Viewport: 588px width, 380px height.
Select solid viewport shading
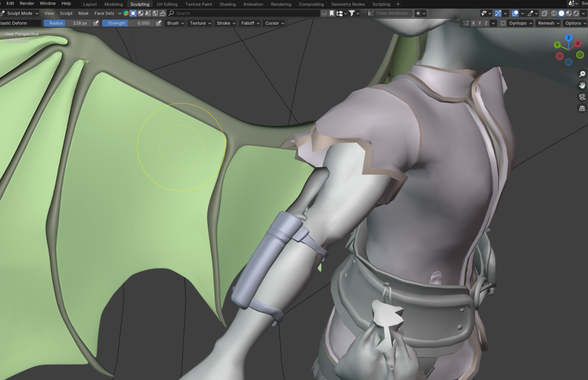(561, 13)
